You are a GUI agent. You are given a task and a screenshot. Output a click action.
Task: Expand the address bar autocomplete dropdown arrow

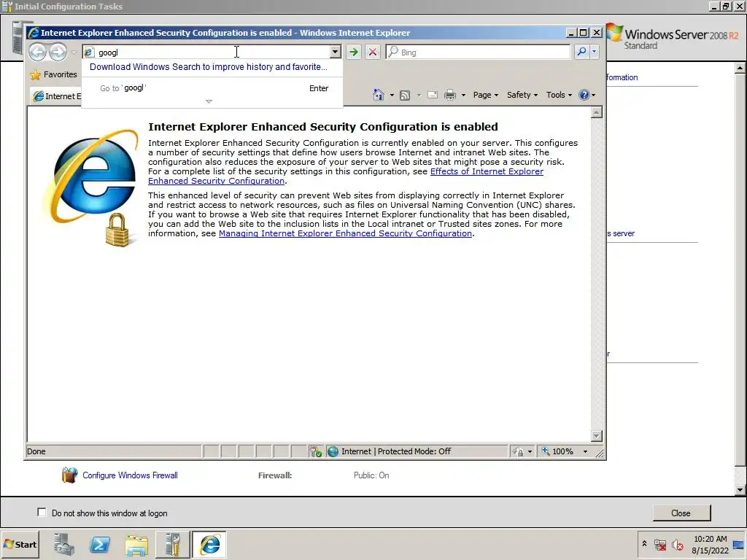pos(336,52)
